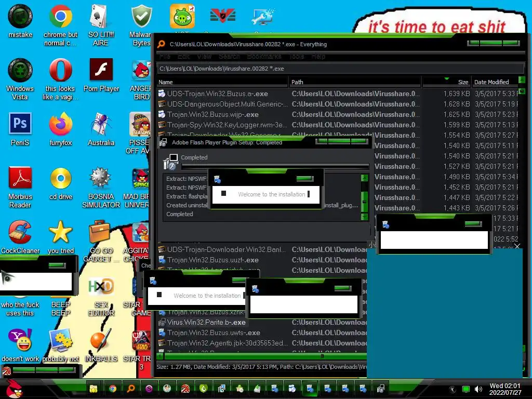Open the Search menu in Everything
The height and width of the screenshot is (399, 532).
tap(229, 56)
